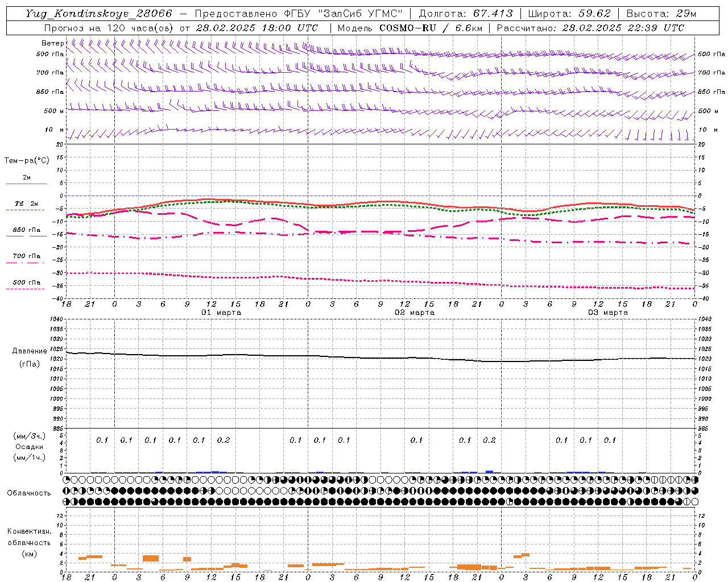Viewport: 728px width, 582px height.
Task: Click the latitude value Широта: 59.62
Action: pos(569,14)
